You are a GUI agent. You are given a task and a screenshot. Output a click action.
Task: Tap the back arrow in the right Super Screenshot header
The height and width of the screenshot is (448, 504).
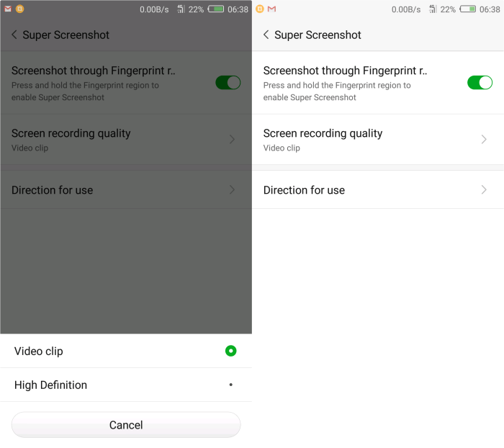(x=266, y=35)
